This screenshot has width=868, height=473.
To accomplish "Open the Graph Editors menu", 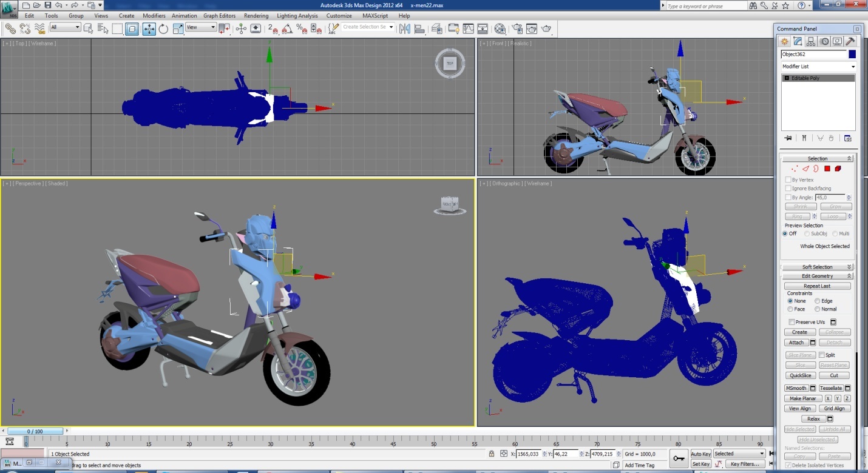I will point(219,16).
